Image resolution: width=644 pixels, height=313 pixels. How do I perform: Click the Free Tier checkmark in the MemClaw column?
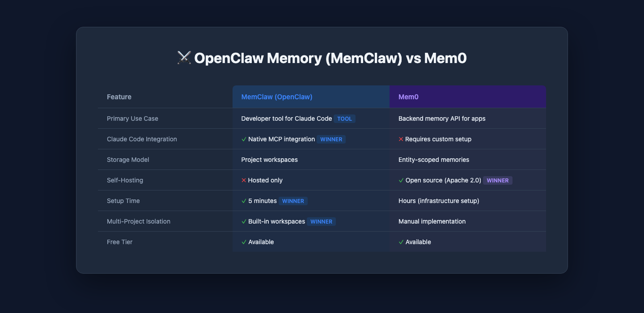pos(244,242)
